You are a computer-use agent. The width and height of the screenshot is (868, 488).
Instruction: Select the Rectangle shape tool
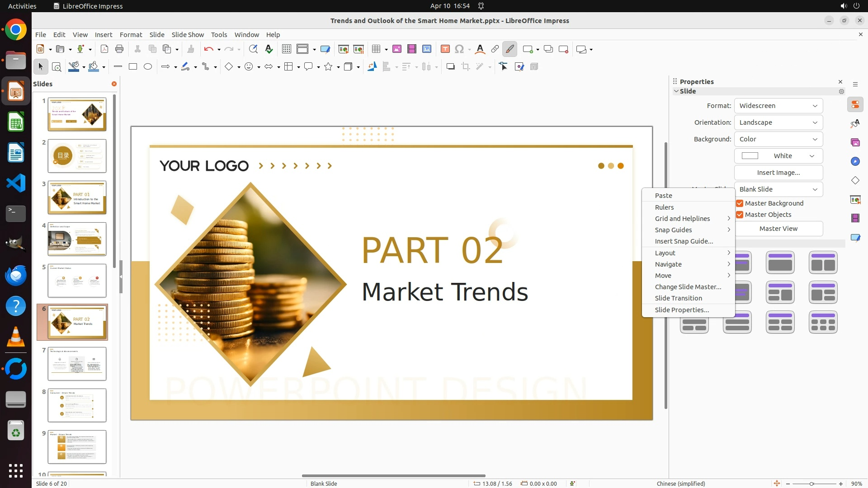tap(133, 67)
